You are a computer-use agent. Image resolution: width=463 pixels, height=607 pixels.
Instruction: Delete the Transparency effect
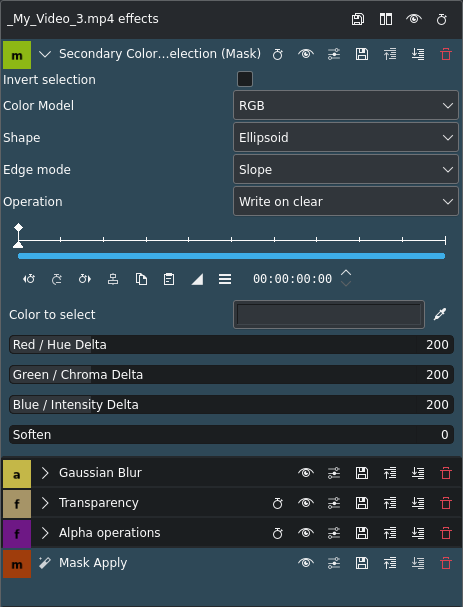click(446, 503)
